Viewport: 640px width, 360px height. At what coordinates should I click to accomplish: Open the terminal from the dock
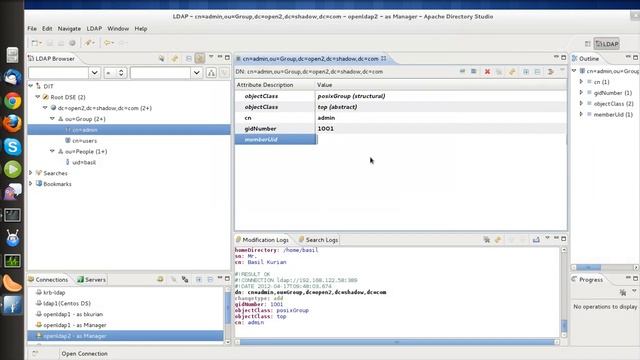[12, 215]
